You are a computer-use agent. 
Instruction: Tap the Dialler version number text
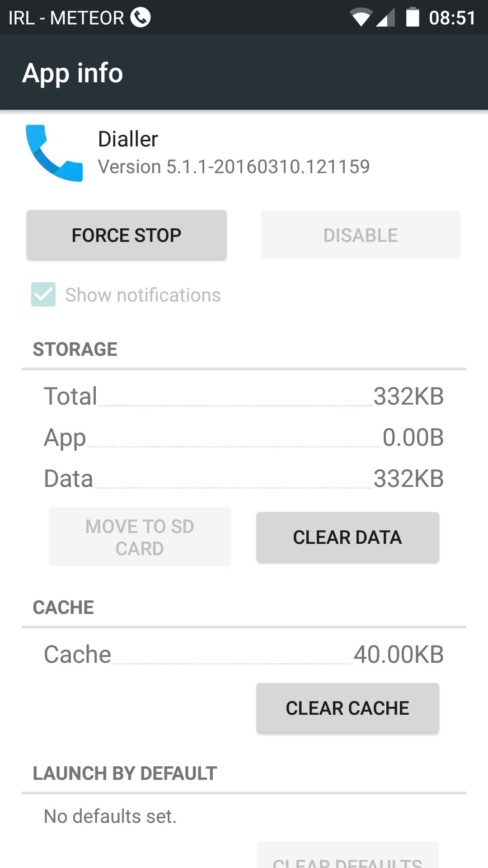point(234,167)
